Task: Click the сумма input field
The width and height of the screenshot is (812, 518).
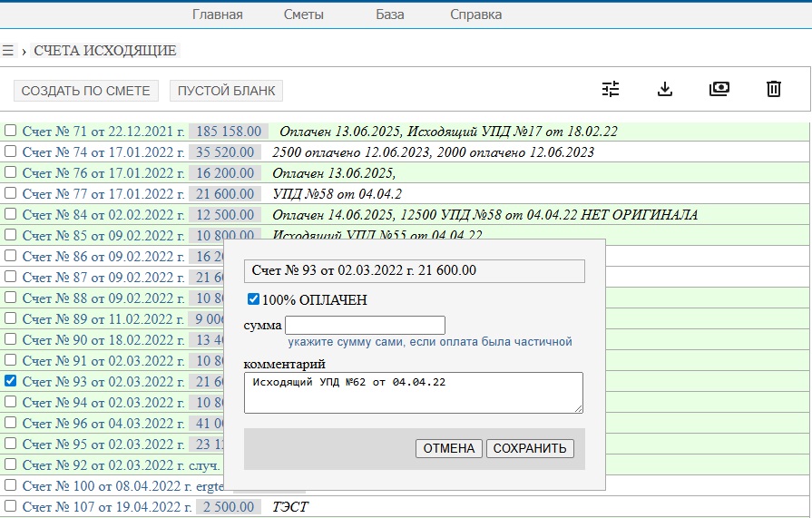Action: (x=365, y=325)
